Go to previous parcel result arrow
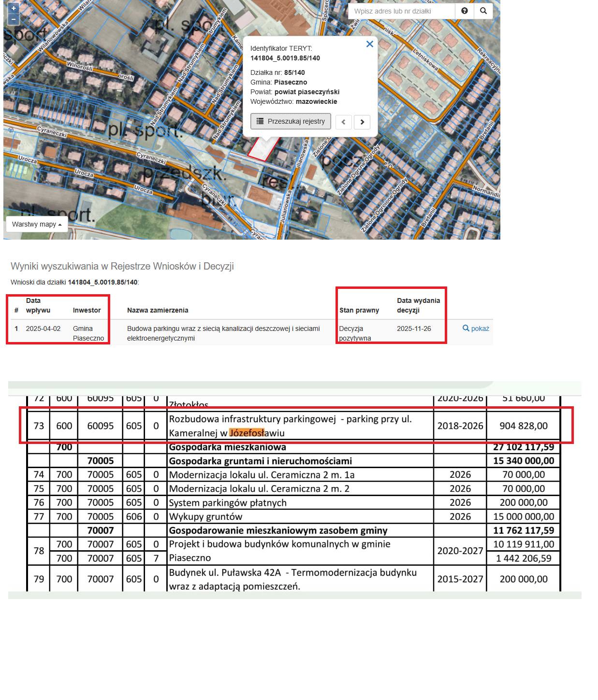This screenshot has height=700, width=598. coord(344,122)
